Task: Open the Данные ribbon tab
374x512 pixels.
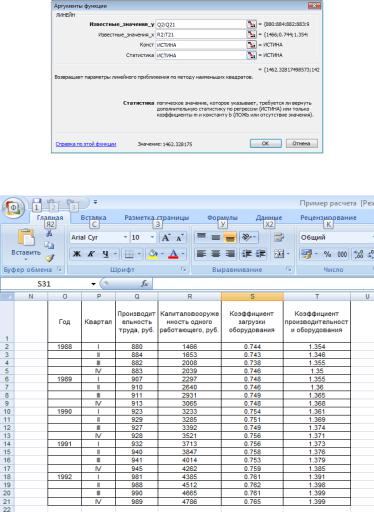Action: 269,218
